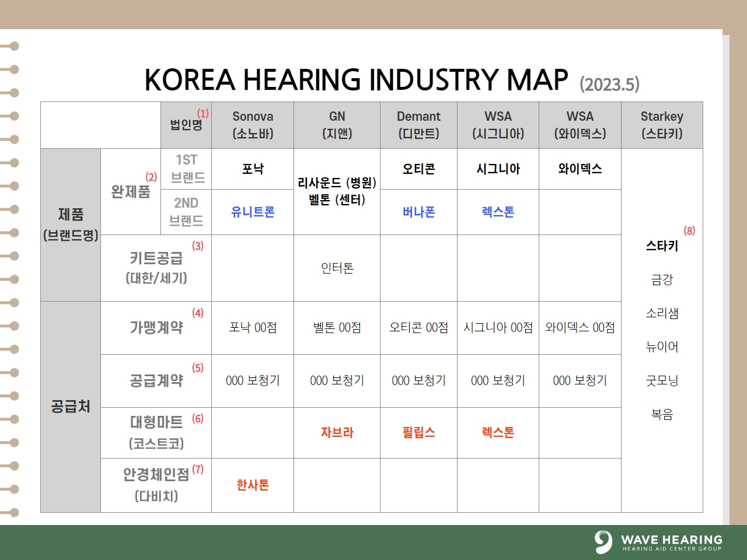Click the 공급계약 row label
This screenshot has width=747, height=560.
(156, 381)
